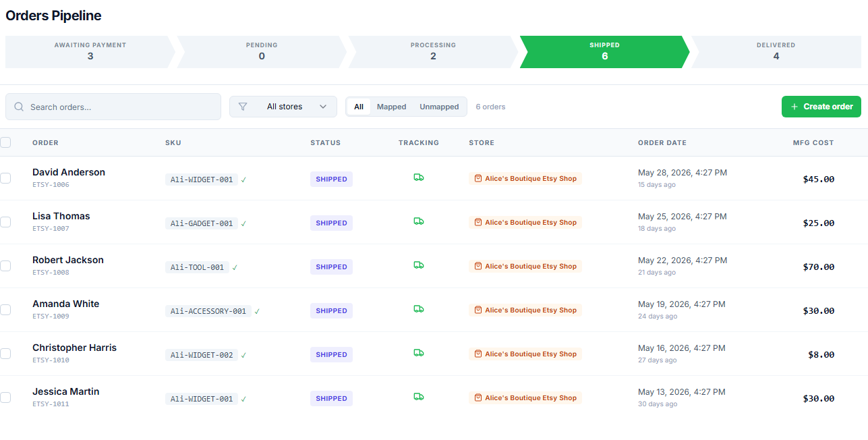Image resolution: width=868 pixels, height=440 pixels.
Task: Select the Awaiting Payment pipeline stage
Action: coord(90,52)
